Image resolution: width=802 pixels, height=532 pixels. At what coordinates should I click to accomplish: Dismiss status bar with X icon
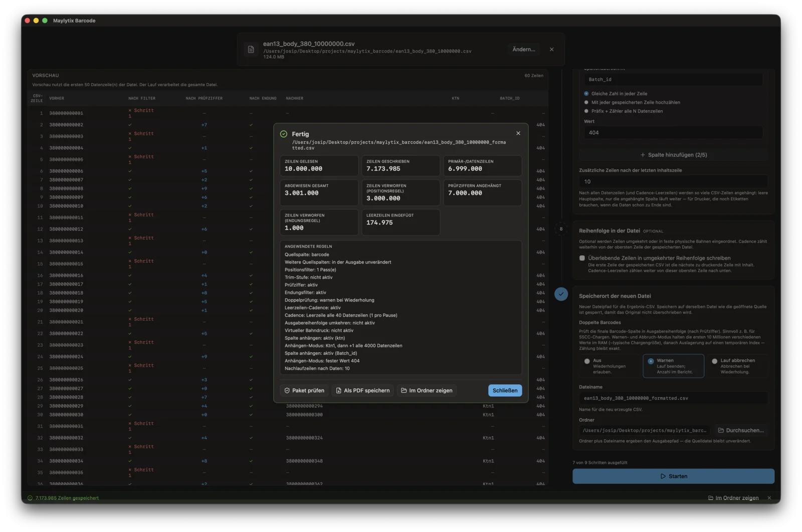[769, 498]
